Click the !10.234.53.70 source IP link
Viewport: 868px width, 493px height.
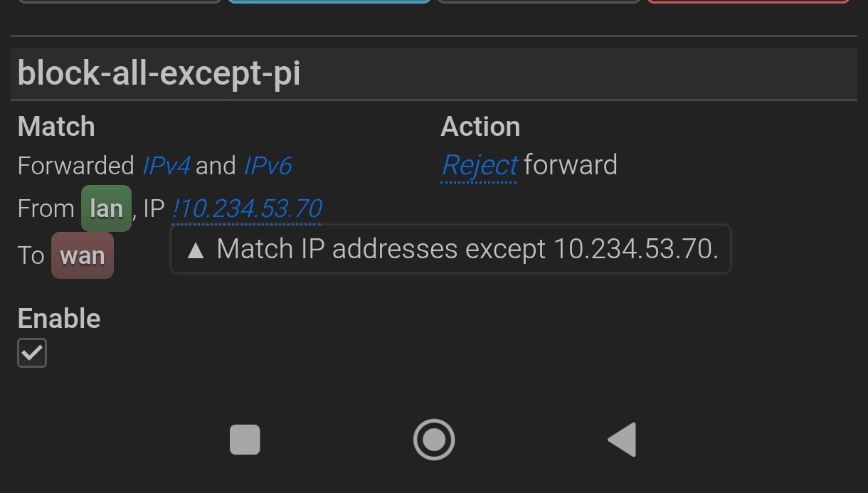coord(247,208)
